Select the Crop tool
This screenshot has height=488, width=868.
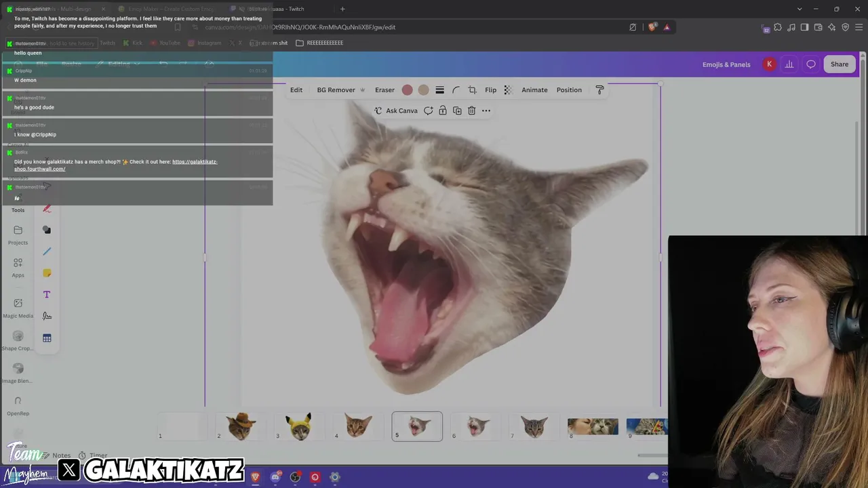pos(472,89)
